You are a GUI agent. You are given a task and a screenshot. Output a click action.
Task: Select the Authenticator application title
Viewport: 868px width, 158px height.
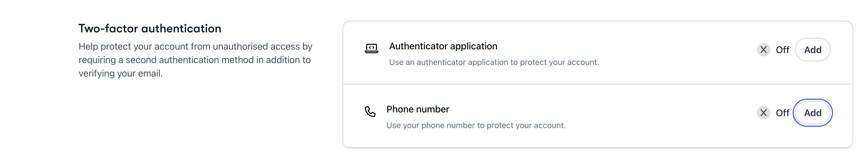point(443,46)
